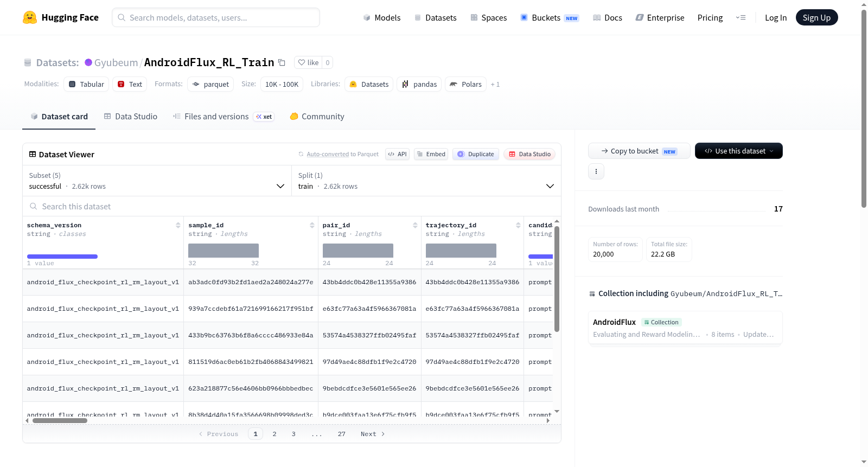
Task: Click the Embed button
Action: click(x=431, y=154)
